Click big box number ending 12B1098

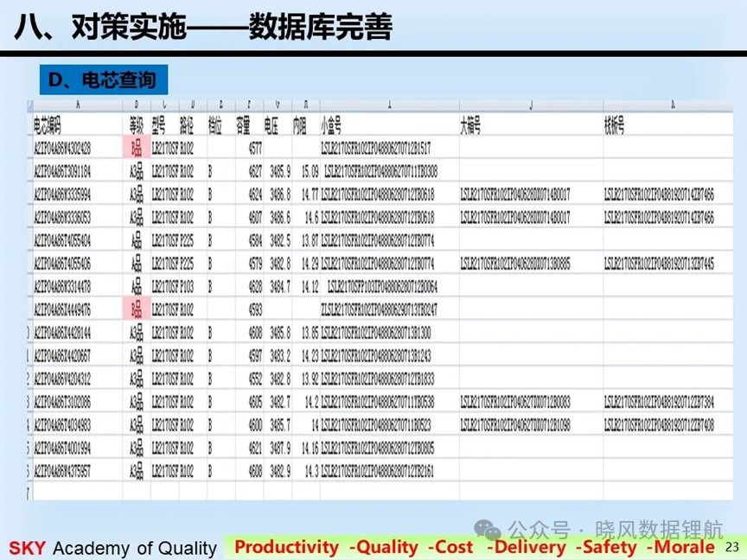click(515, 425)
